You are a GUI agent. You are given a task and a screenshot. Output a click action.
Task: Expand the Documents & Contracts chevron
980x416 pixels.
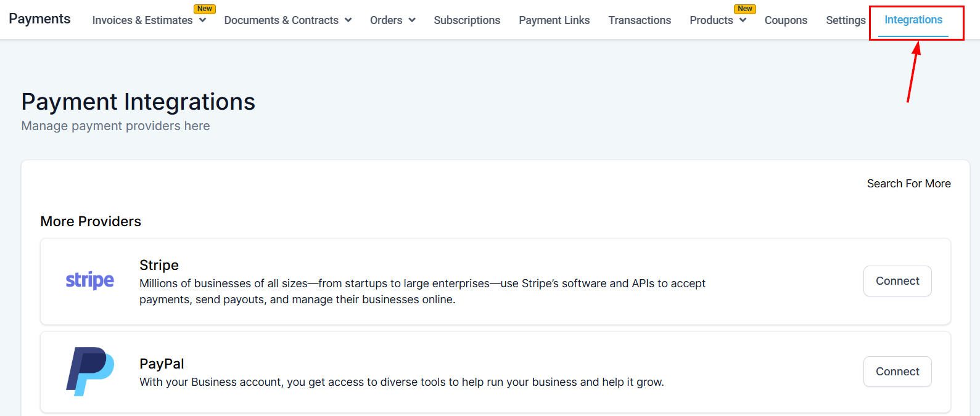pyautogui.click(x=348, y=20)
